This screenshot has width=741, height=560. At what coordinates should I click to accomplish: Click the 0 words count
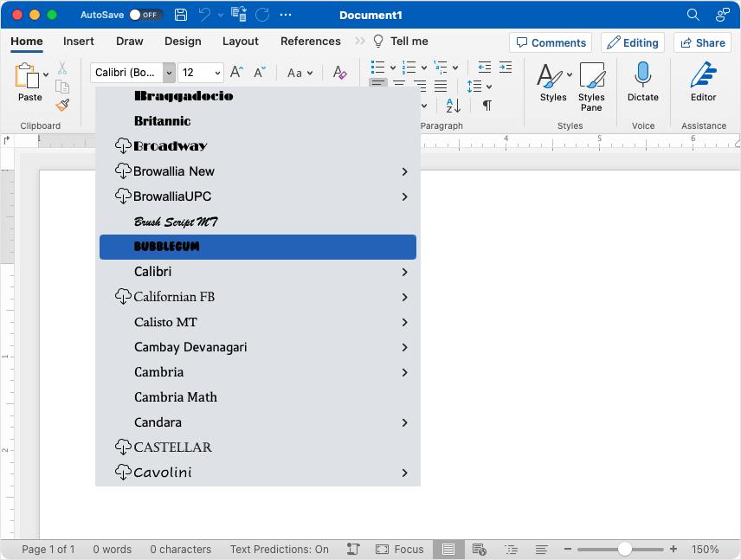[x=112, y=549]
